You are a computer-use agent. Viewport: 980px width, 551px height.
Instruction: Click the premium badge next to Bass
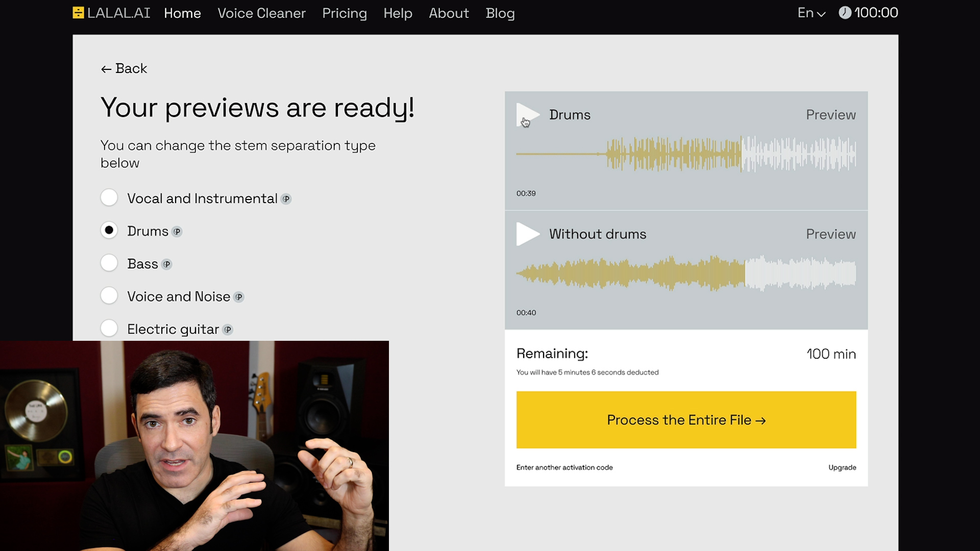click(167, 264)
